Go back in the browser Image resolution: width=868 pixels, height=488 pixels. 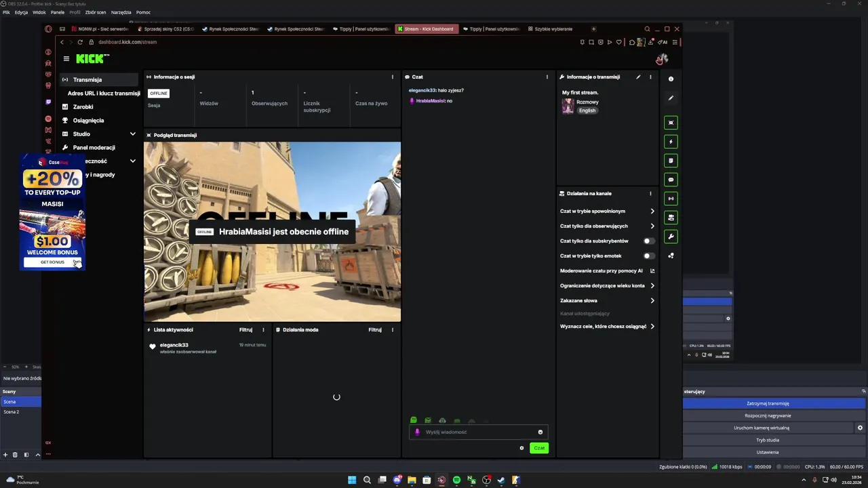coord(62,42)
